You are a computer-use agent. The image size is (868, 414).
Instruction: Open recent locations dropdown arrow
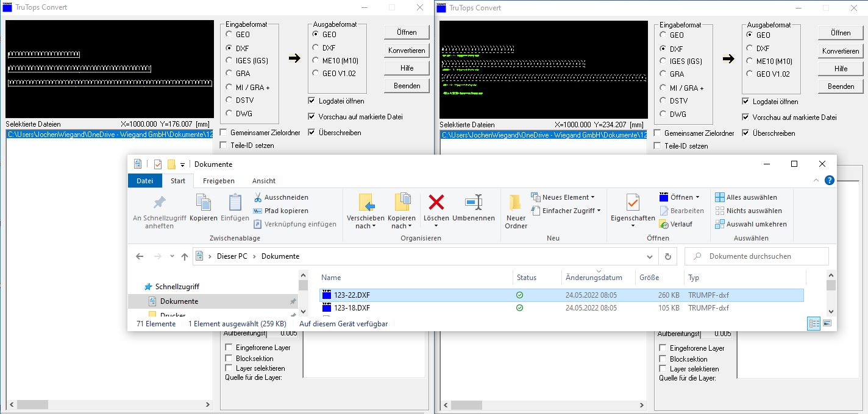tap(172, 256)
